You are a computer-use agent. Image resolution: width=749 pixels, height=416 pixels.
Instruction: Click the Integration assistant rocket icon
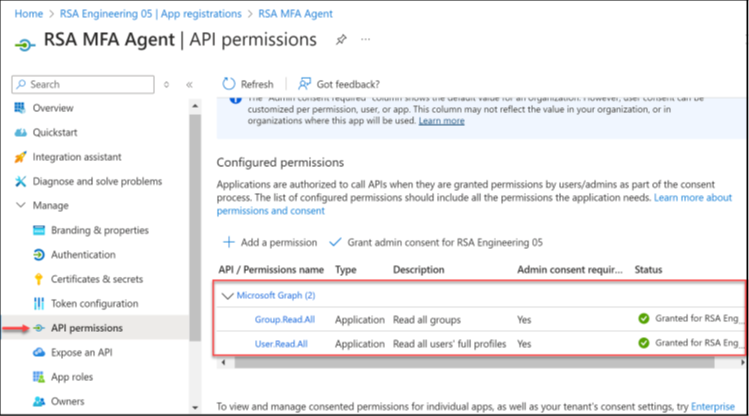[x=20, y=157]
